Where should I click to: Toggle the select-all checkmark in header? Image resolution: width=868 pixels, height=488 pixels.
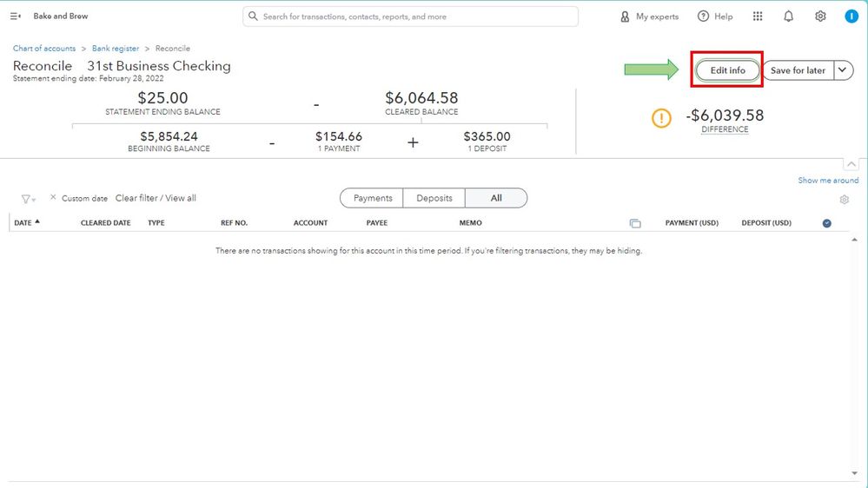click(827, 223)
